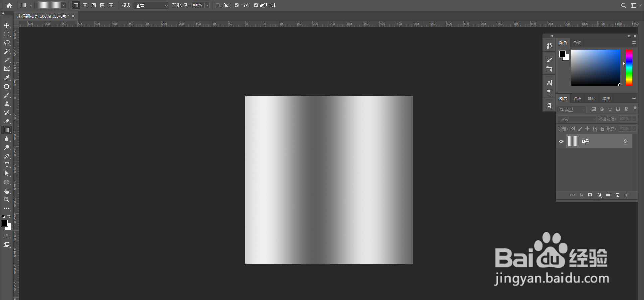Open the History panel icon
The width and height of the screenshot is (644, 300).
coord(549,46)
